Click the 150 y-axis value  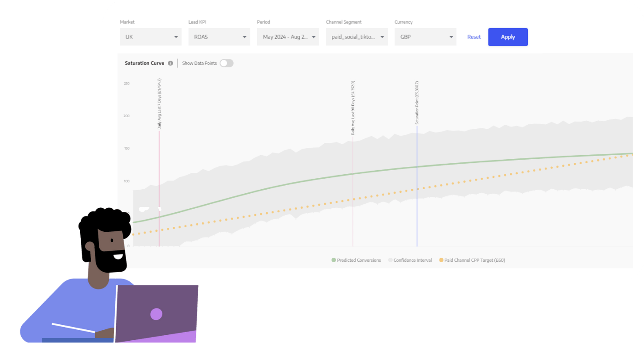(x=127, y=148)
